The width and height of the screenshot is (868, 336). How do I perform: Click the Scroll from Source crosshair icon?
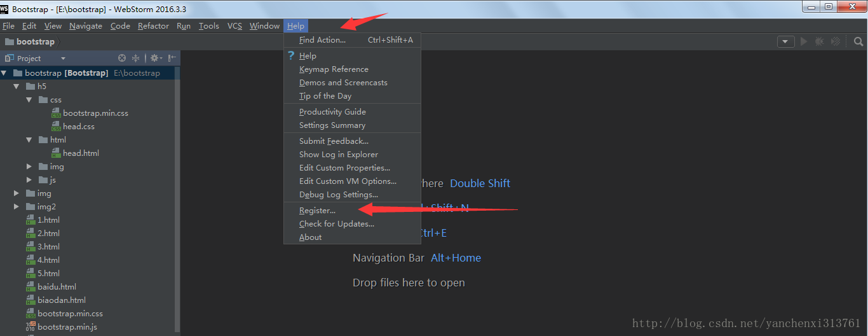pyautogui.click(x=122, y=58)
